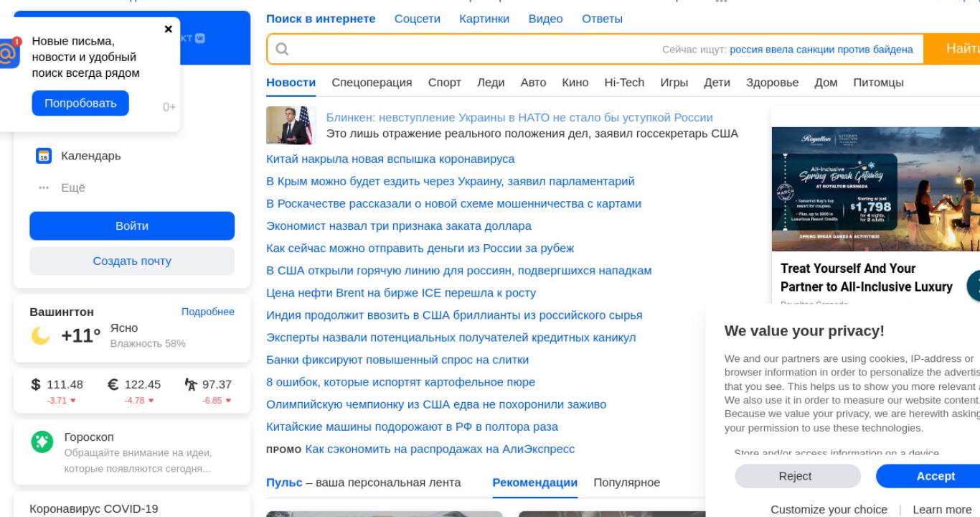Open the Дети news tab
This screenshot has width=980, height=517.
[x=717, y=83]
